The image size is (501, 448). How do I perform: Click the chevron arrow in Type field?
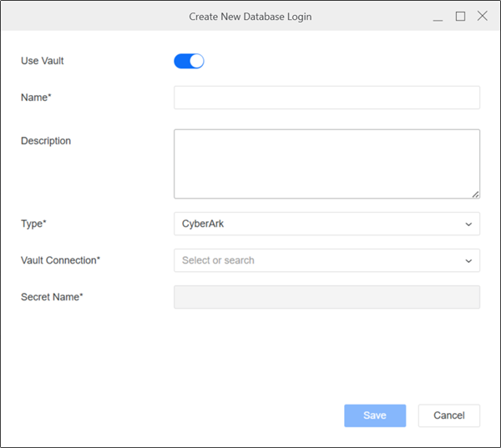point(468,224)
